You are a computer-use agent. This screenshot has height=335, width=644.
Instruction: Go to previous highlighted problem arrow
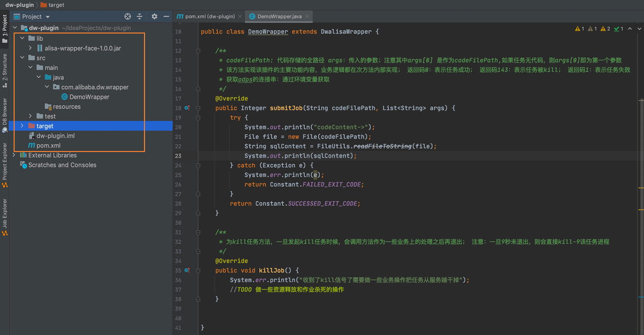coord(630,29)
